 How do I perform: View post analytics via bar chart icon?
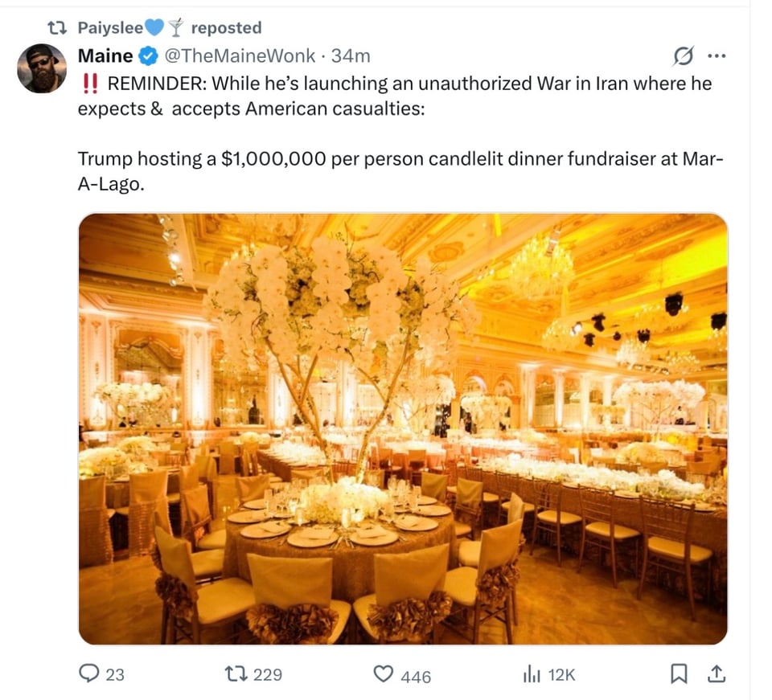point(532,673)
